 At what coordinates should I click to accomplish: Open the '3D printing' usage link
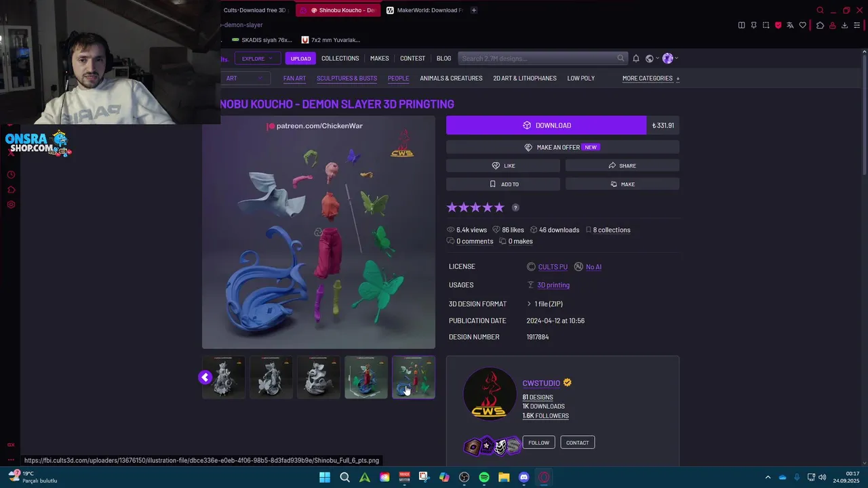(x=553, y=285)
